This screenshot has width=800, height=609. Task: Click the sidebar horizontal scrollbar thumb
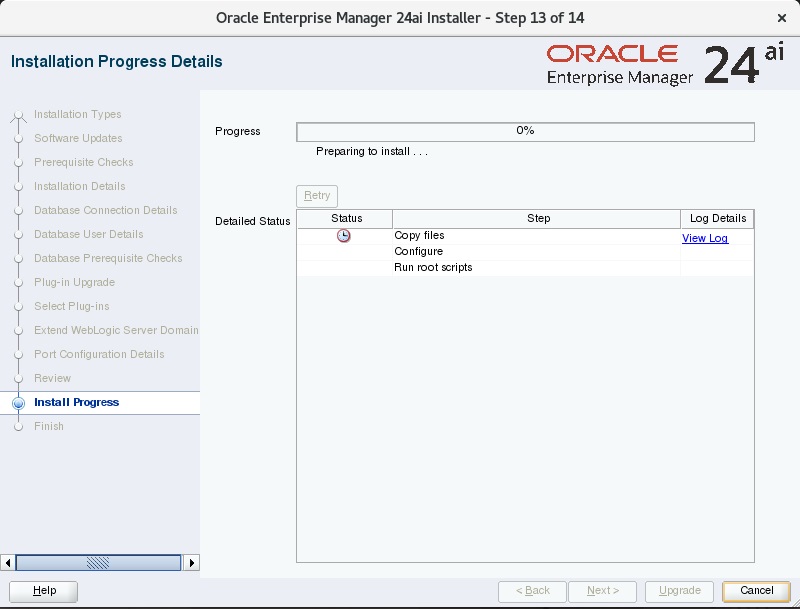pyautogui.click(x=98, y=563)
